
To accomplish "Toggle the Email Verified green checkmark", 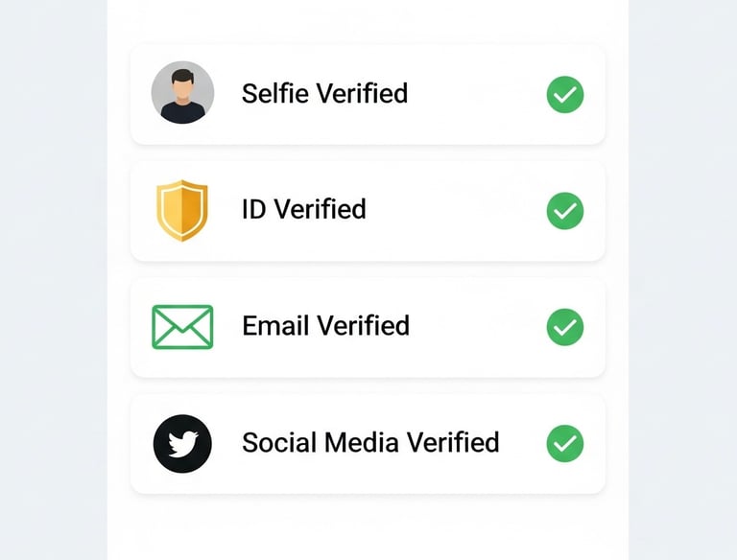I will pos(565,327).
